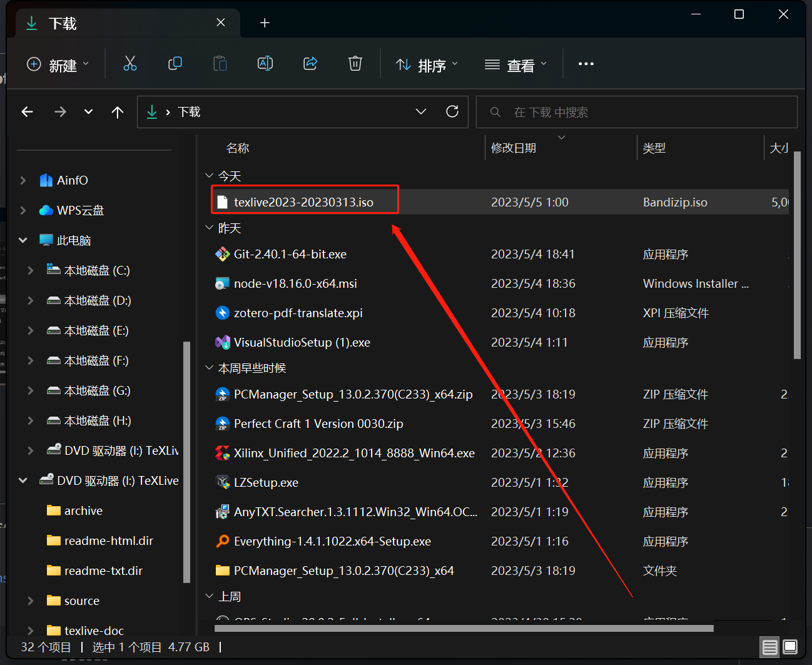Select 本地磁盘 (D:) in sidebar
This screenshot has height=665, width=812.
pos(98,300)
